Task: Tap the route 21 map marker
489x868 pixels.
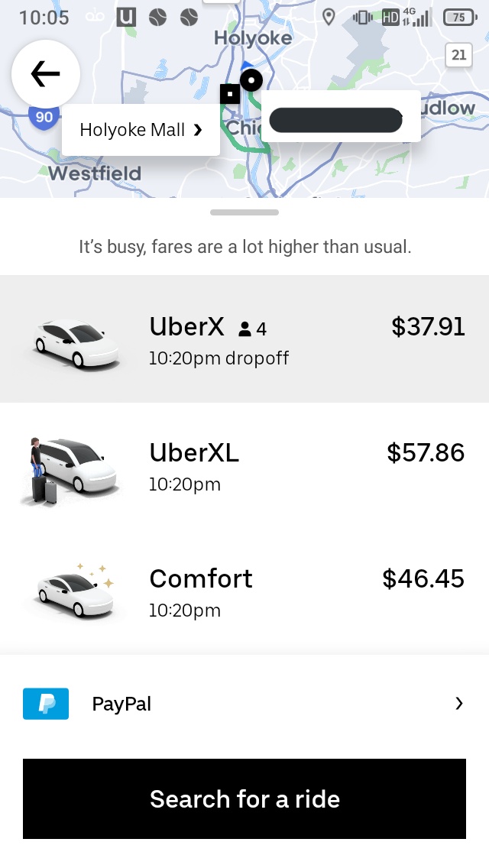Action: point(458,54)
